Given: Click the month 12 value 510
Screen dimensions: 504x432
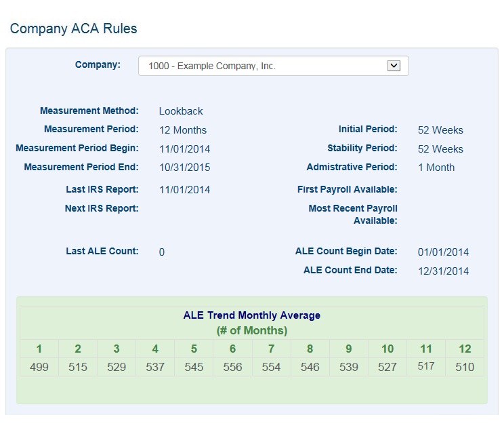Looking at the screenshot, I should [x=465, y=367].
